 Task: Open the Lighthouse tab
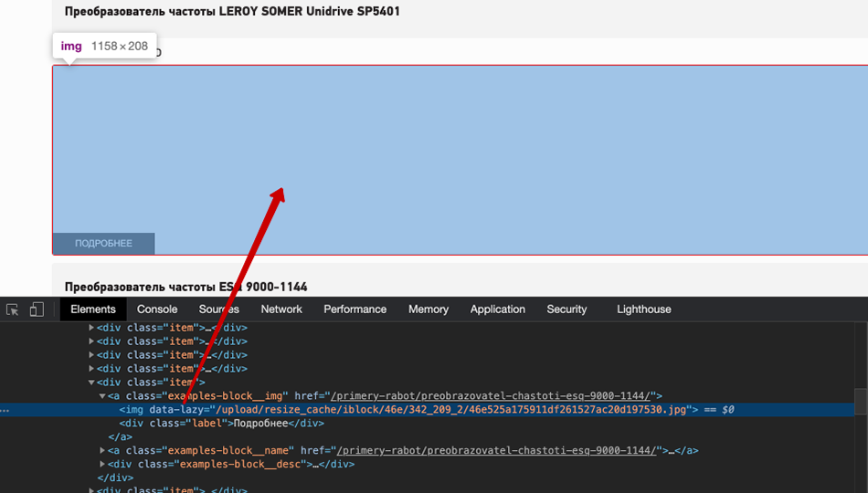click(x=644, y=309)
